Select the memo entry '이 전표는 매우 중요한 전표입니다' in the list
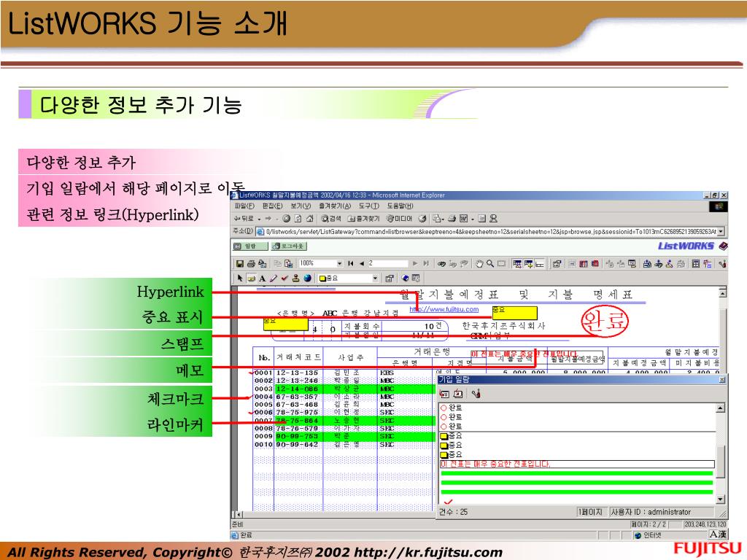747x560 pixels. 577,464
